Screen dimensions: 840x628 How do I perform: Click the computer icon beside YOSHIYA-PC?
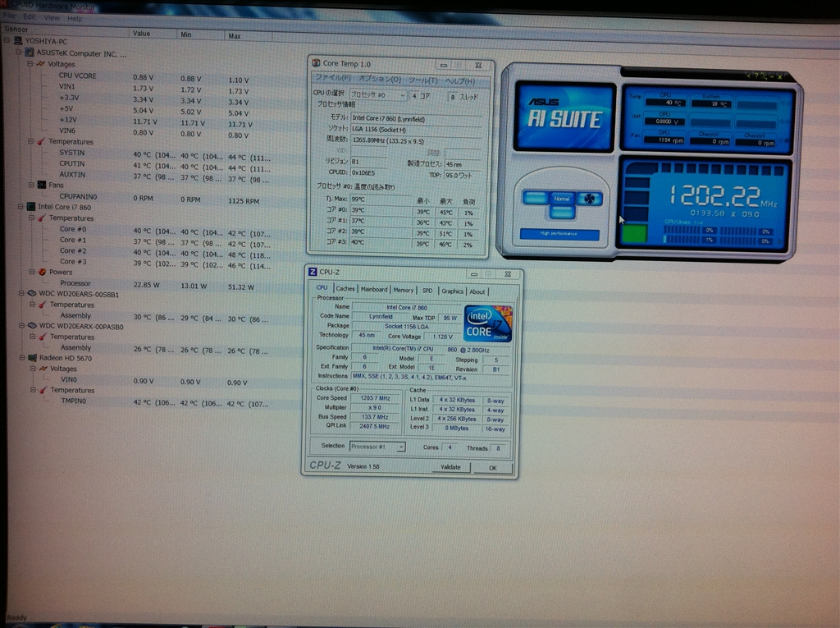click(18, 41)
